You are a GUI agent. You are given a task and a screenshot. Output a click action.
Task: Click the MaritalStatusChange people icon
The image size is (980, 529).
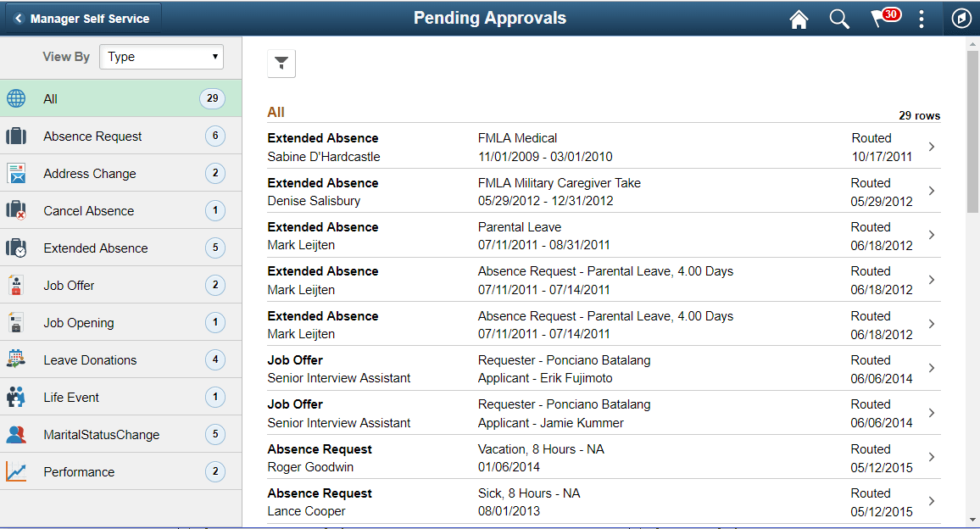[15, 434]
